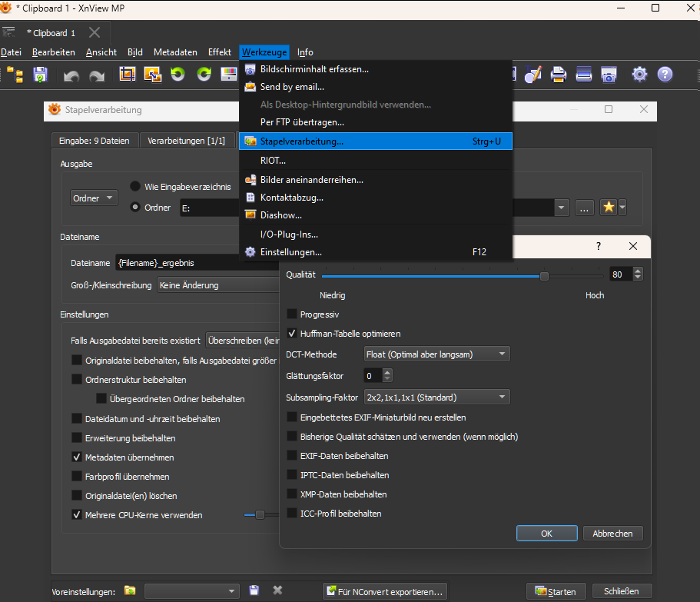
Task: Click the Scanner acquire icon
Action: tap(583, 74)
